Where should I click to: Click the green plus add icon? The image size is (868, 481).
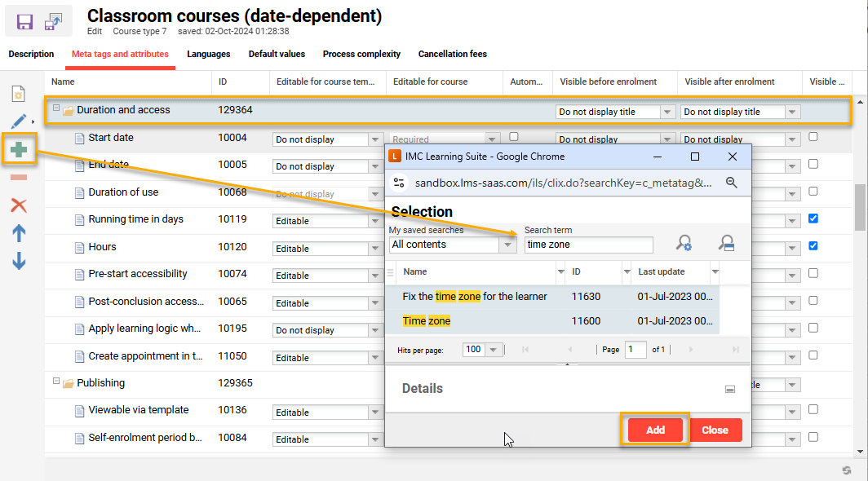[19, 150]
